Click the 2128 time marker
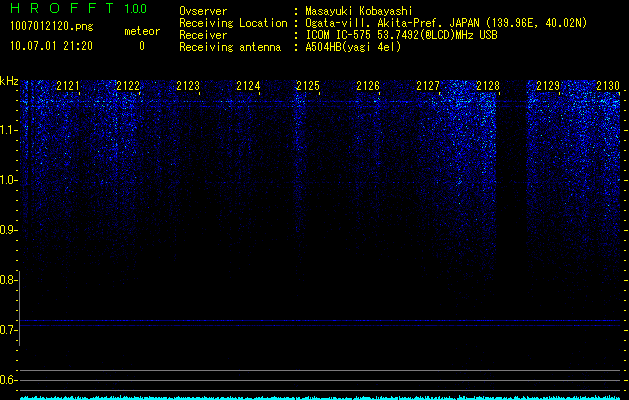629x400 pixels. [488, 85]
